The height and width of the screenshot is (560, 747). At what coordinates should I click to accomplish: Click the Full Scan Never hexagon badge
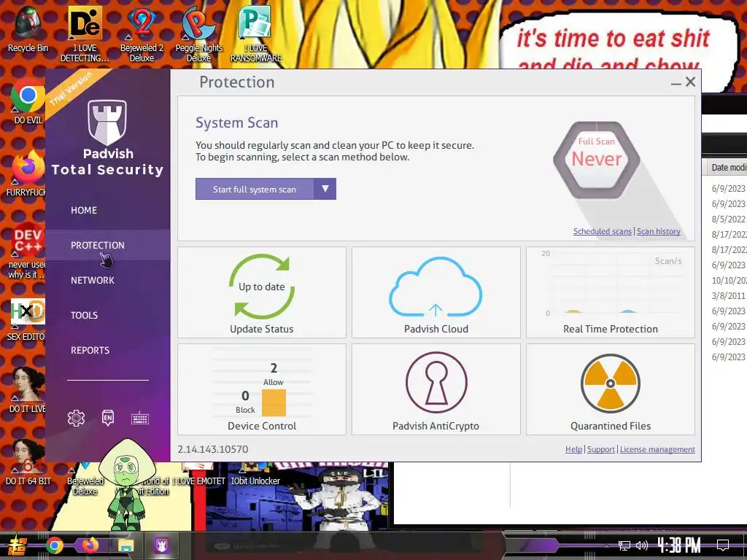597,160
